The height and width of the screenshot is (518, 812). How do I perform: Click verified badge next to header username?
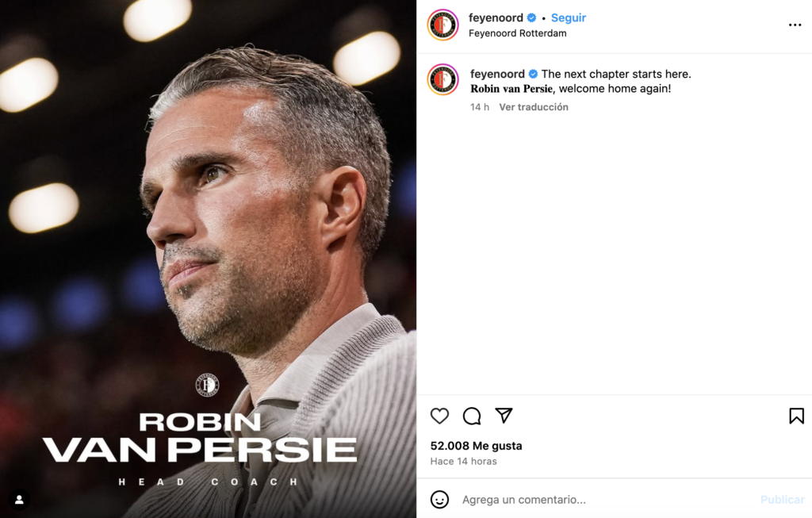click(532, 18)
